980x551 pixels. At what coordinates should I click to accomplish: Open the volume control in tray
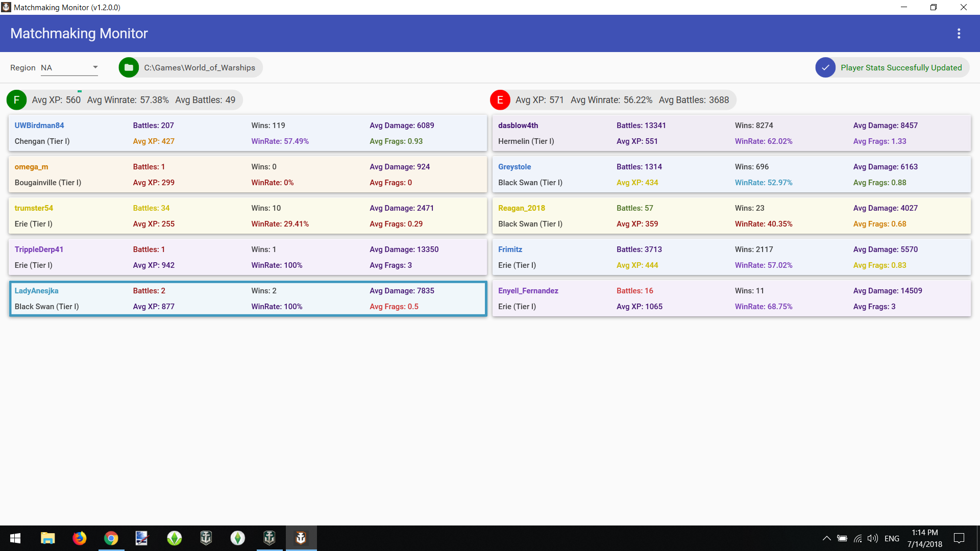tap(872, 538)
